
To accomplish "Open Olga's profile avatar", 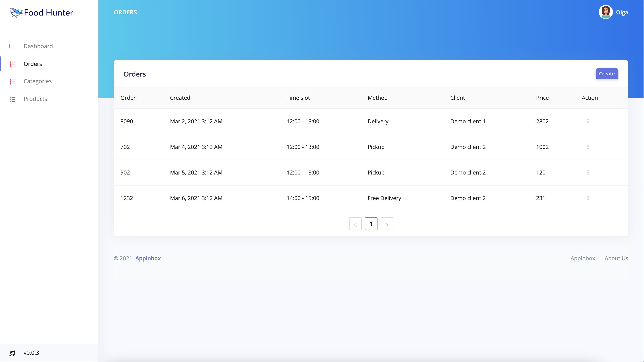I will coord(605,12).
